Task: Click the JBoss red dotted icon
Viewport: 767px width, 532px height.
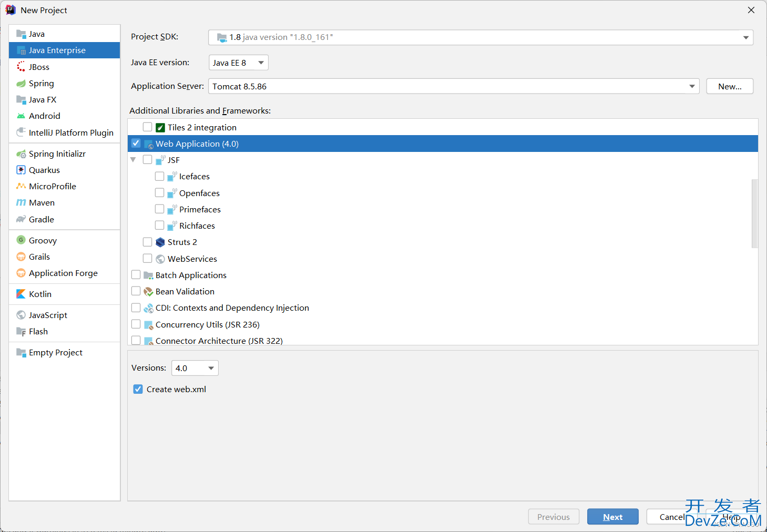Action: pyautogui.click(x=21, y=67)
